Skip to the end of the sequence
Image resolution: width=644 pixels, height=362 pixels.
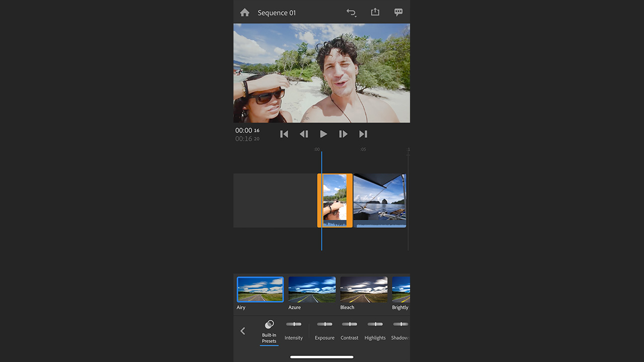click(x=363, y=134)
